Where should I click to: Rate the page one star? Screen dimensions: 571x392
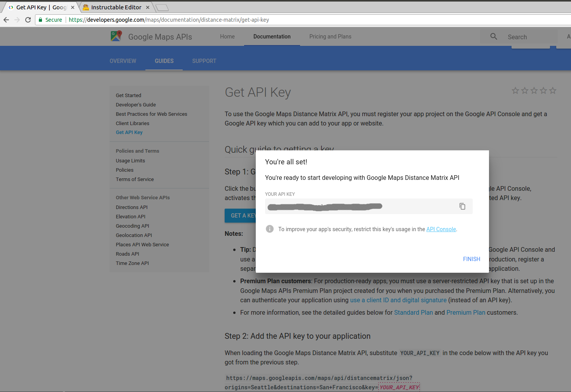[515, 91]
